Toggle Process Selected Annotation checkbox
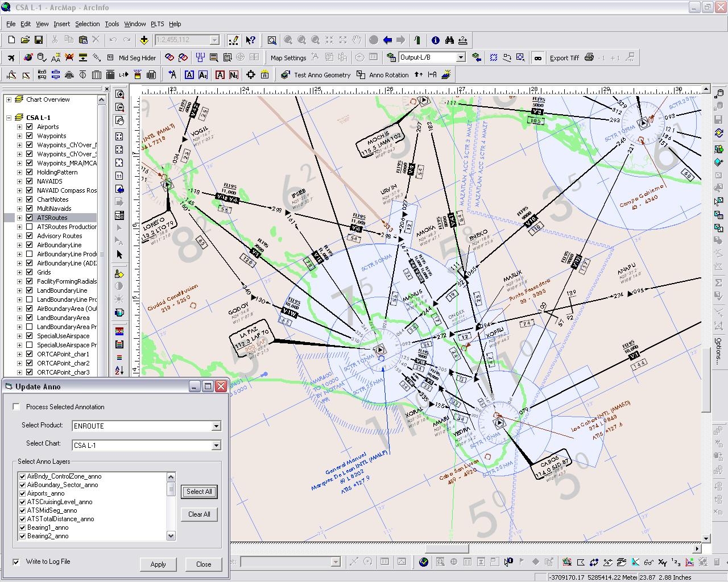 click(x=16, y=407)
